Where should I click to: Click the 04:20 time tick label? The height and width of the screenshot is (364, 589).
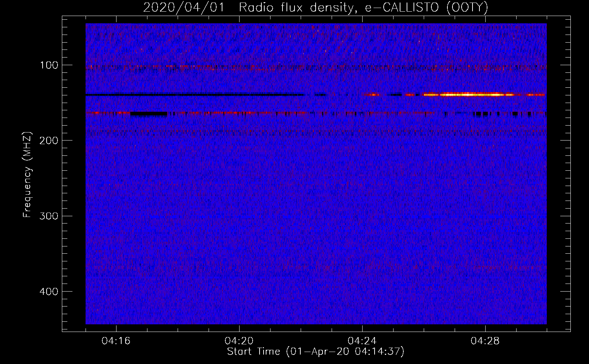(x=239, y=341)
